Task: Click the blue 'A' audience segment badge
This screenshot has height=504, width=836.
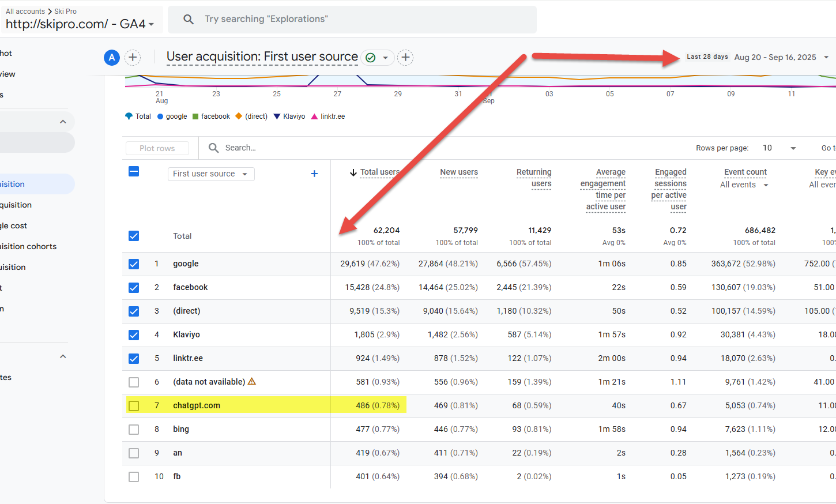Action: 112,57
